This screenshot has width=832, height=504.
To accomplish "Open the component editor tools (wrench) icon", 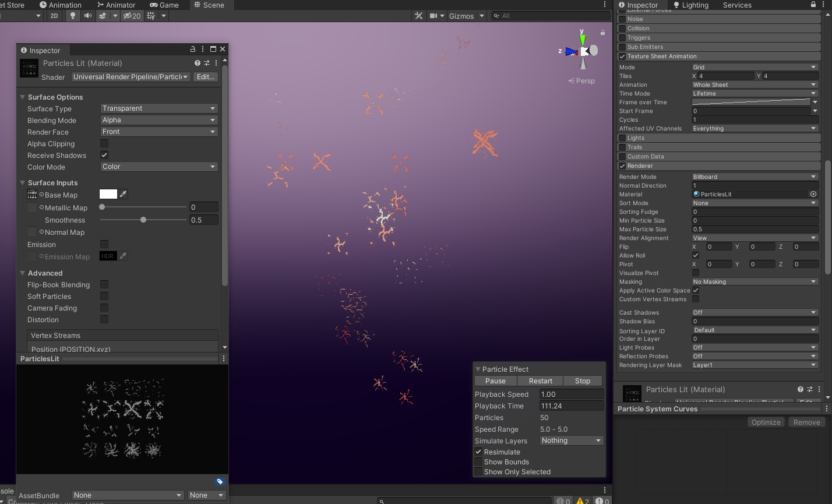I will 418,16.
